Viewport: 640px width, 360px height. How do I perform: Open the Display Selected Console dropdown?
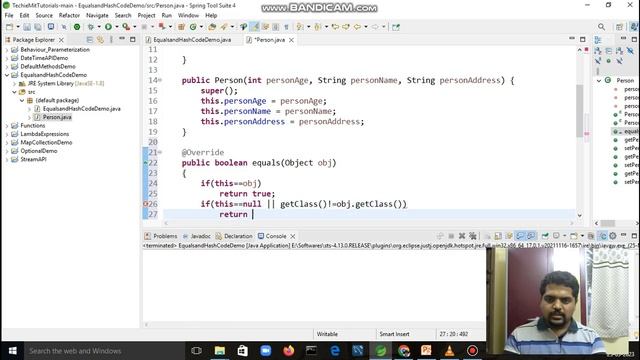(x=564, y=236)
